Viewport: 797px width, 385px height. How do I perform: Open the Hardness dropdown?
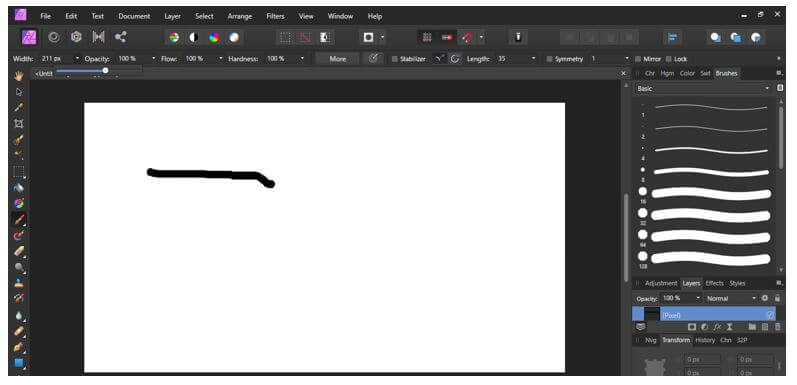tap(302, 59)
